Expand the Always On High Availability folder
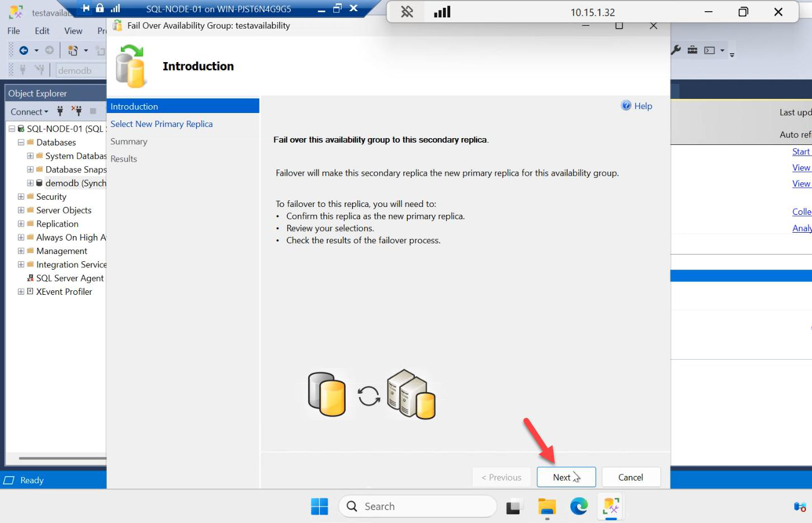 21,237
